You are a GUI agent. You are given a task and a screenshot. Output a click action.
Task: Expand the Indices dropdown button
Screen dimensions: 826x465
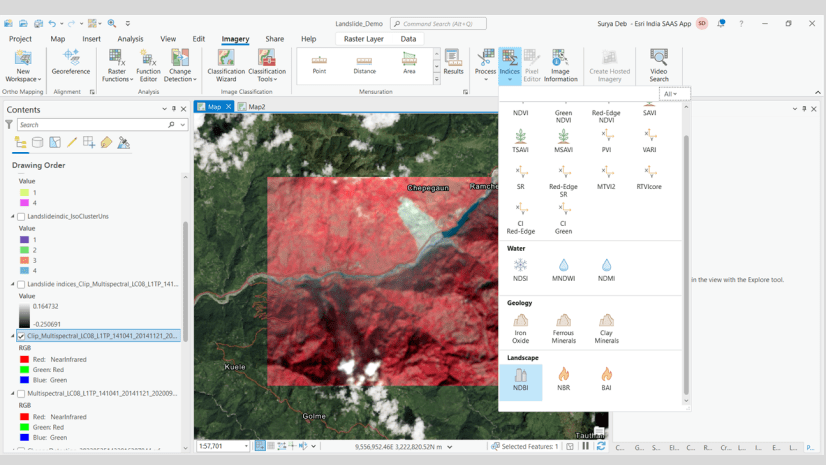click(509, 78)
